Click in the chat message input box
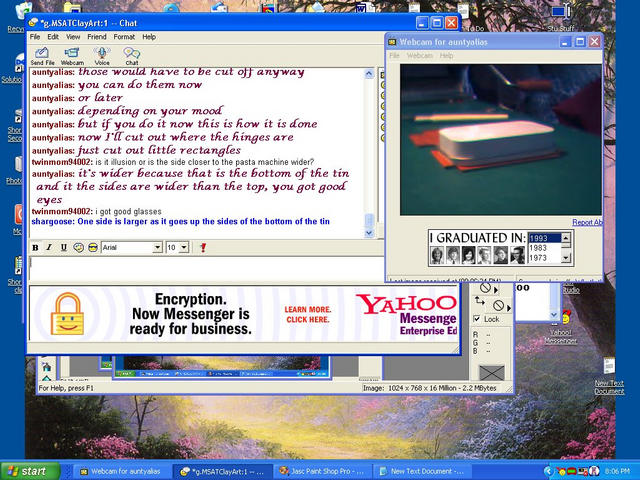 click(206, 268)
